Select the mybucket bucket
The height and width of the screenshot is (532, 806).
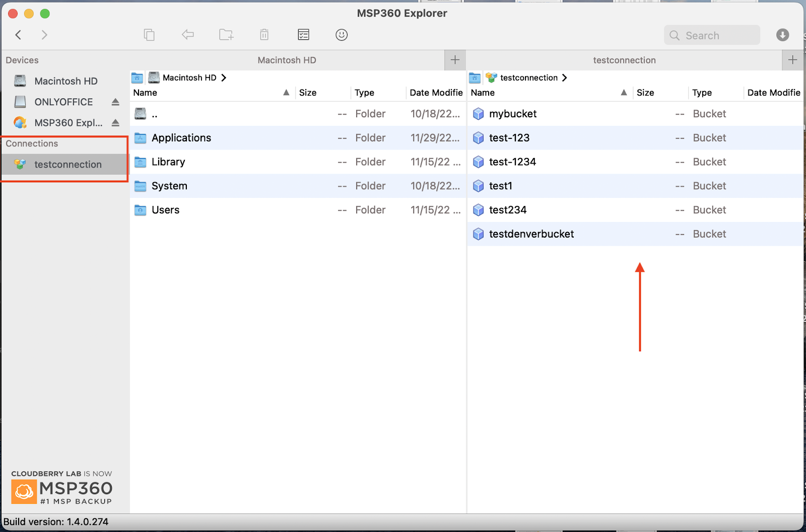(635, 114)
